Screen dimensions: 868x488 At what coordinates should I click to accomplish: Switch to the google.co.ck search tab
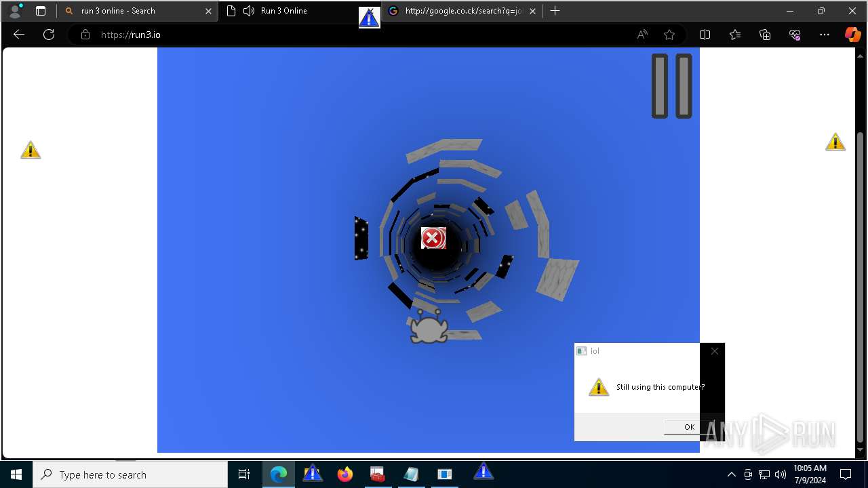click(x=463, y=11)
